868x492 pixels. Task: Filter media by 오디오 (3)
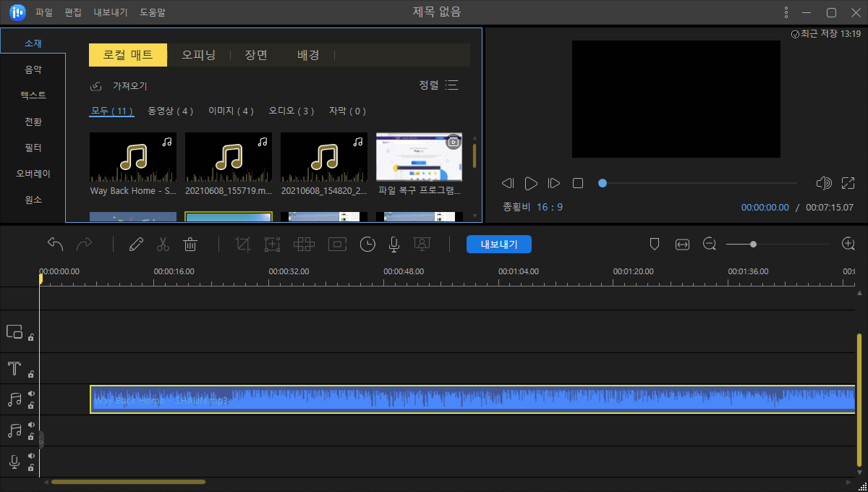[292, 111]
